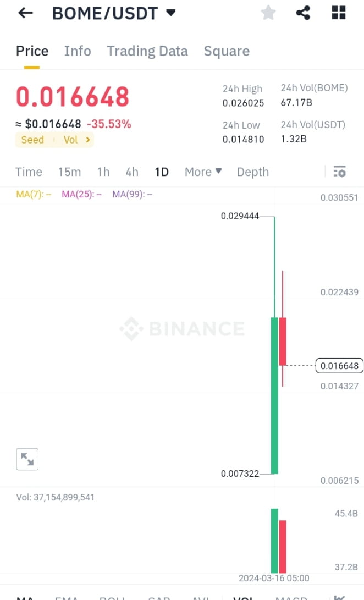Image resolution: width=364 pixels, height=600 pixels.
Task: Select the 15m timeframe option
Action: [x=69, y=172]
